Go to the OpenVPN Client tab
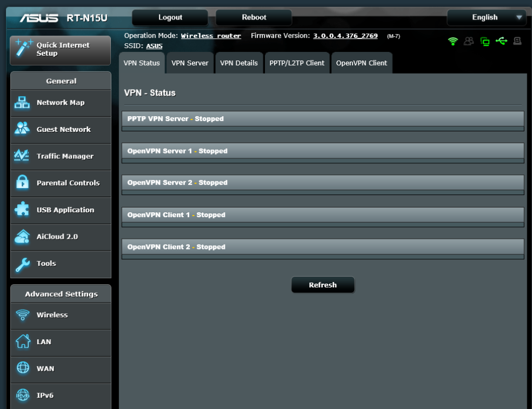This screenshot has height=409, width=532. (x=361, y=63)
